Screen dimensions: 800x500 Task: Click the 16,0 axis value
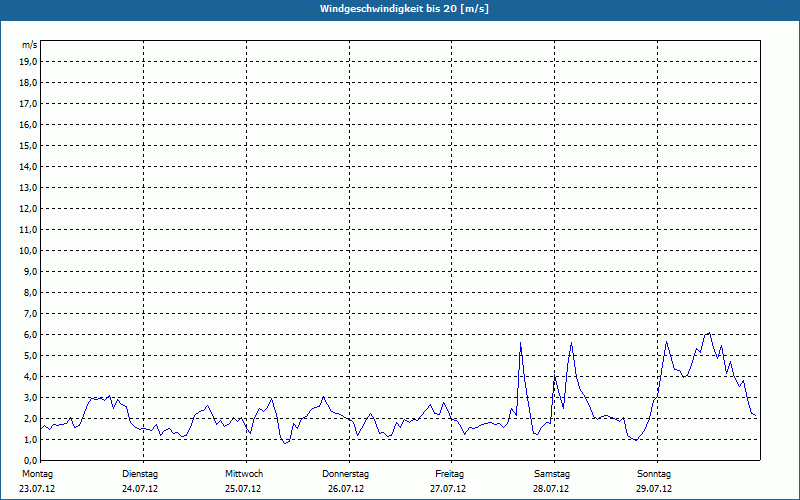28,124
